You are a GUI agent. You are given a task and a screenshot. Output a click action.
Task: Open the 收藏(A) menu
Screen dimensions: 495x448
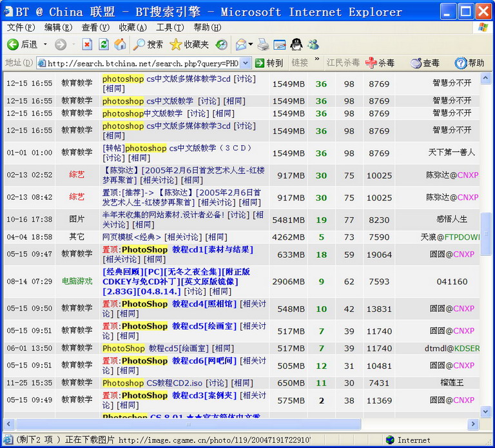point(133,28)
